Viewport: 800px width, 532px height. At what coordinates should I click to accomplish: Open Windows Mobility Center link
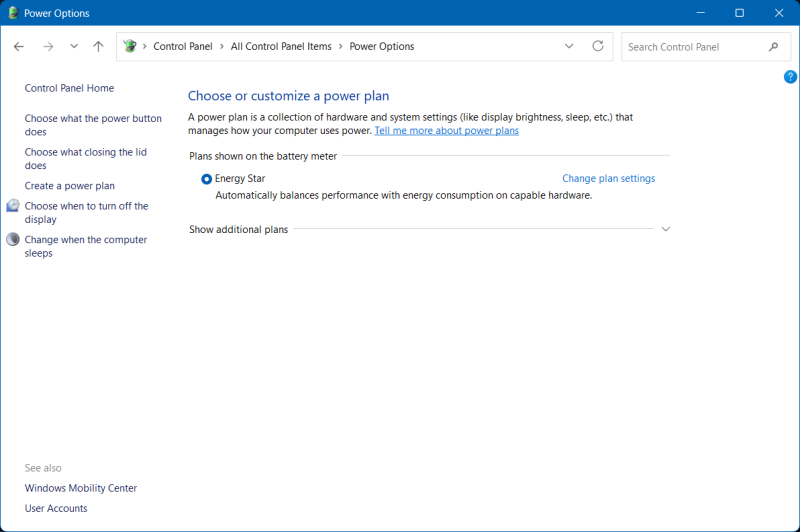click(x=81, y=488)
